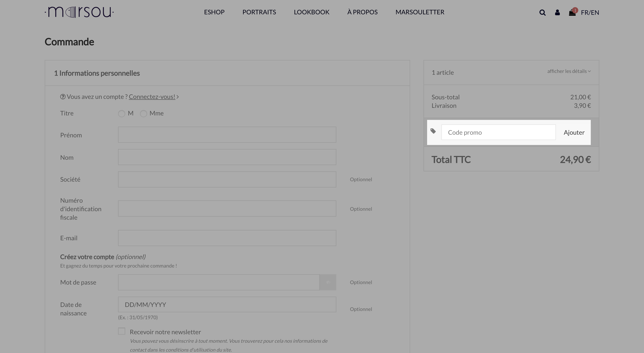Open the LOOKBOOK menu item
Image resolution: width=644 pixels, height=353 pixels.
point(311,12)
